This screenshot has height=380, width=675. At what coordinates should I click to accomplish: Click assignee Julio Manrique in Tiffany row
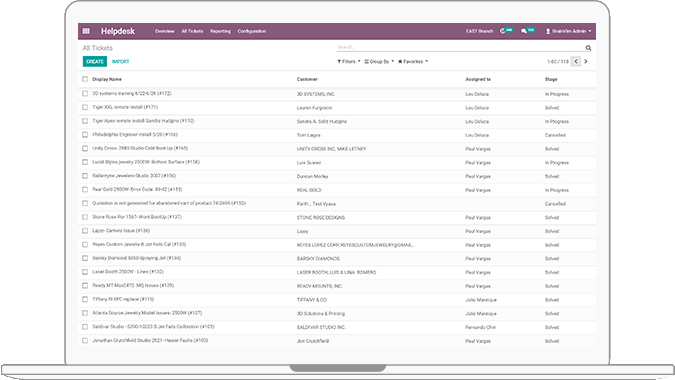[x=481, y=300]
